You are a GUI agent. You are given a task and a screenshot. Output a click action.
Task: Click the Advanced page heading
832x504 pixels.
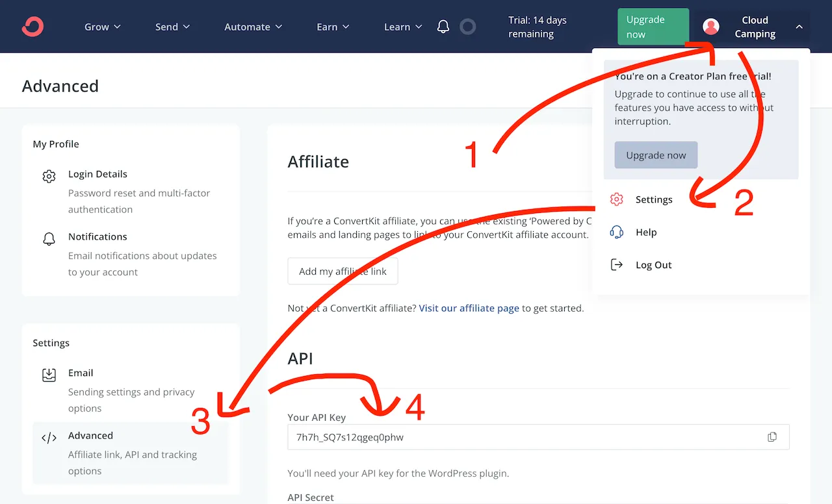point(60,86)
